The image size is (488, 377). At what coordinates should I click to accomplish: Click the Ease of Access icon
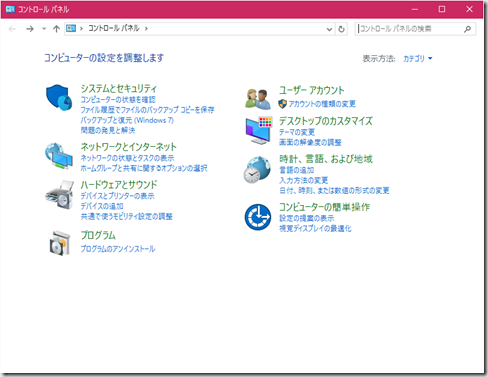(258, 217)
